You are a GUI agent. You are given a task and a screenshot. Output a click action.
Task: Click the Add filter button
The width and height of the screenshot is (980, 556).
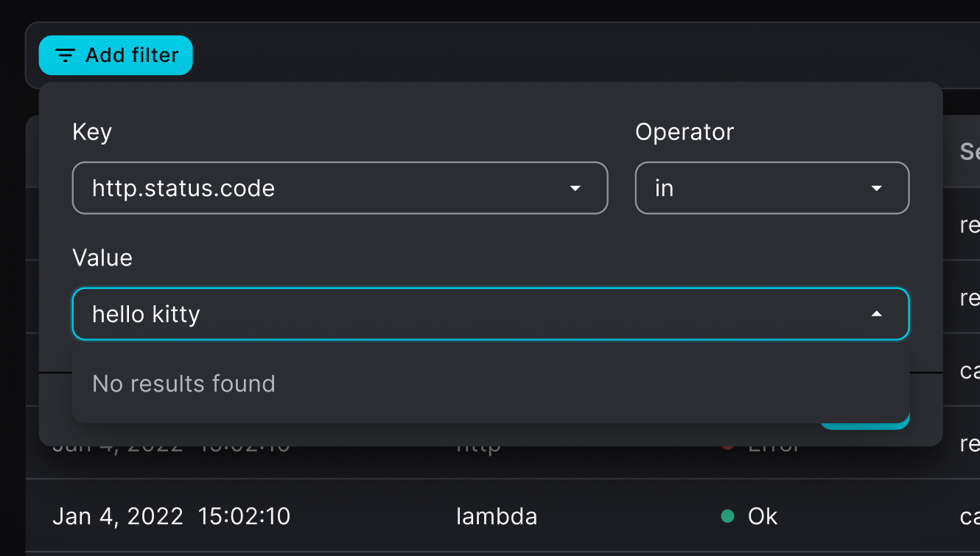(x=116, y=55)
